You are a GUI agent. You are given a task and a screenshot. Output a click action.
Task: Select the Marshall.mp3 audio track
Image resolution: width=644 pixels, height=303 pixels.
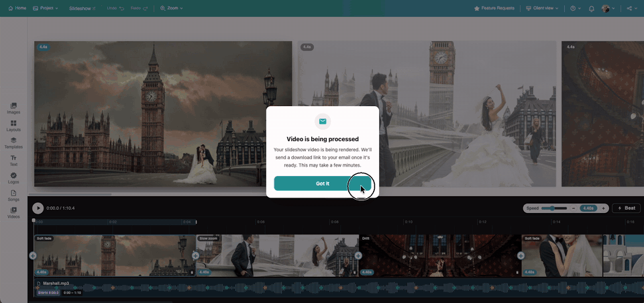[339, 288]
